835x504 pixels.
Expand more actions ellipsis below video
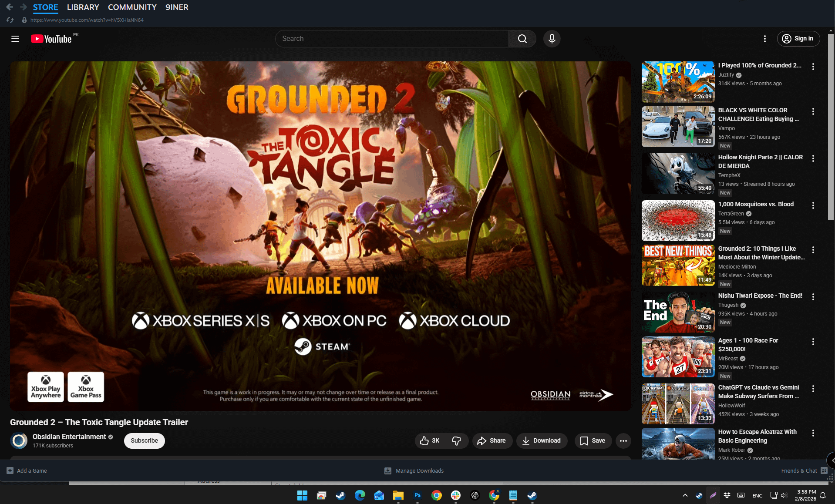(623, 440)
